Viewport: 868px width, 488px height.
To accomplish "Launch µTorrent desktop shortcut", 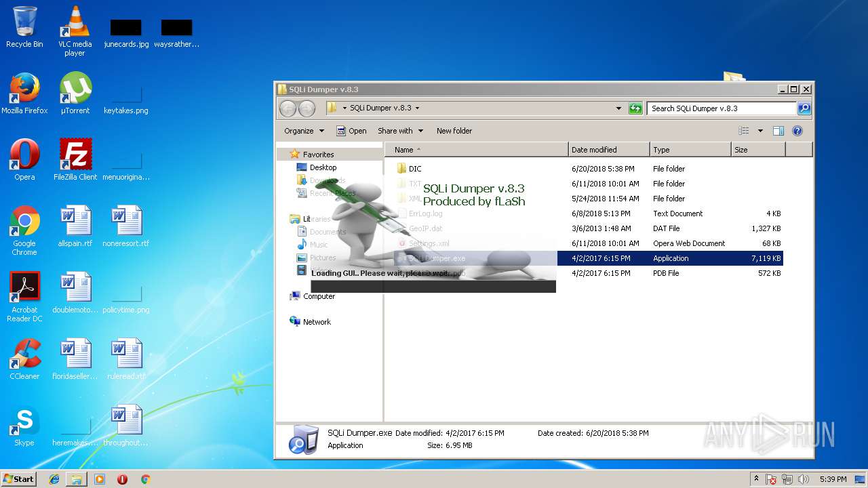I will click(75, 94).
